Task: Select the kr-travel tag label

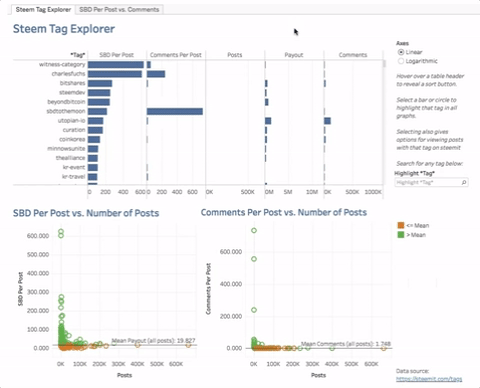Action: click(x=73, y=176)
